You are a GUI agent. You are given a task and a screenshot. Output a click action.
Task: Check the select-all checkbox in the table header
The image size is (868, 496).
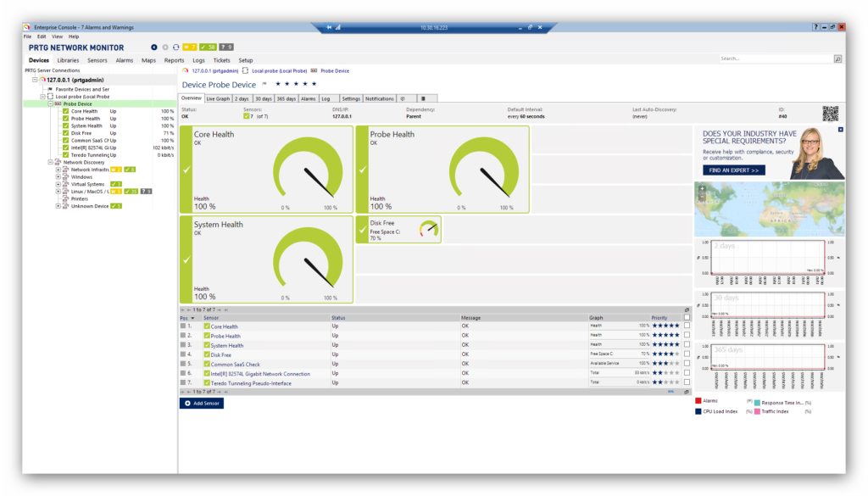687,318
